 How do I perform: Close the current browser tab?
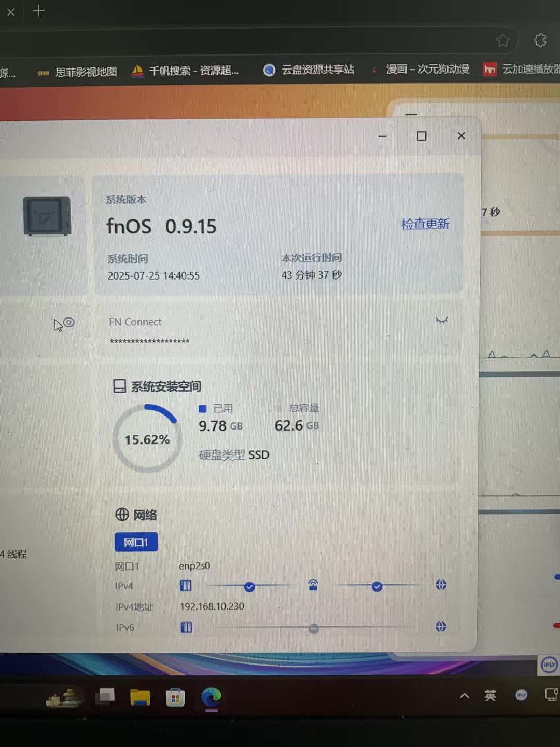click(10, 11)
